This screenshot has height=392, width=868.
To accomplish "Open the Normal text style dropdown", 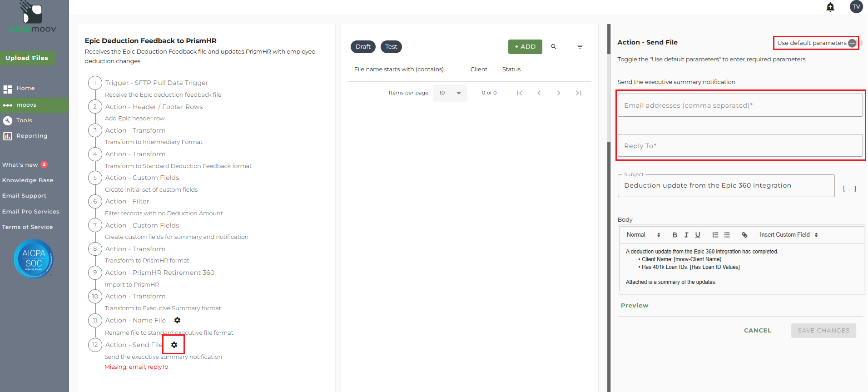I will [643, 235].
